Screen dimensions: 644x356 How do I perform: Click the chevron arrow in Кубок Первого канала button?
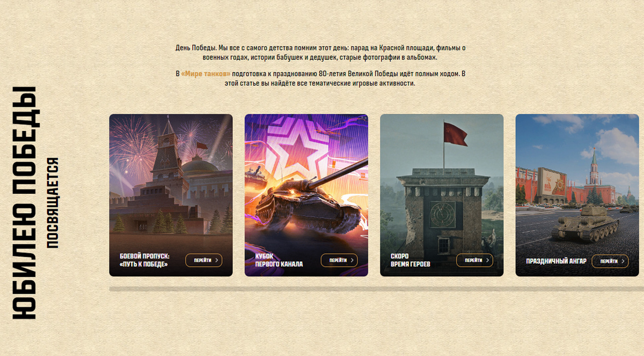click(352, 260)
